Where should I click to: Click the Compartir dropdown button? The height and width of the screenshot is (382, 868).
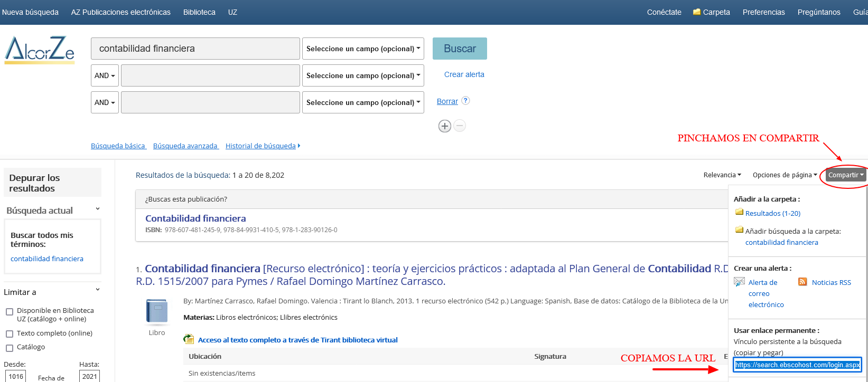(x=846, y=175)
